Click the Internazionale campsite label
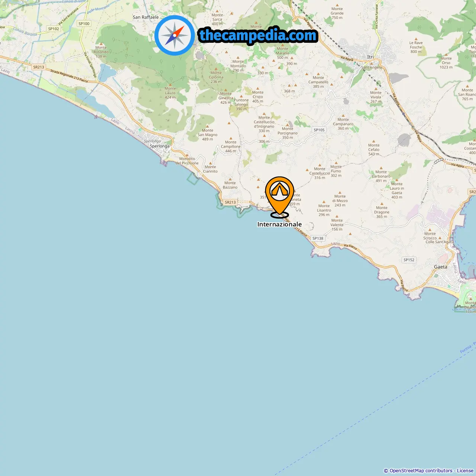 pos(280,224)
